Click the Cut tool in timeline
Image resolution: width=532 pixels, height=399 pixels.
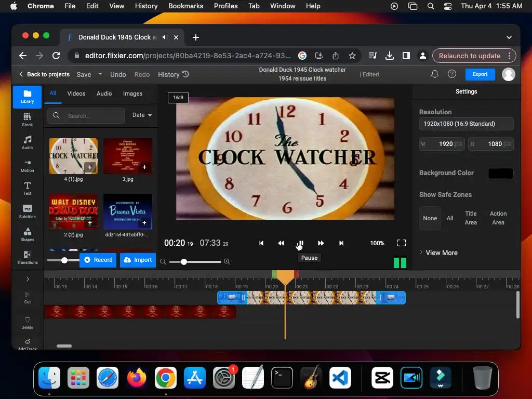pyautogui.click(x=28, y=298)
